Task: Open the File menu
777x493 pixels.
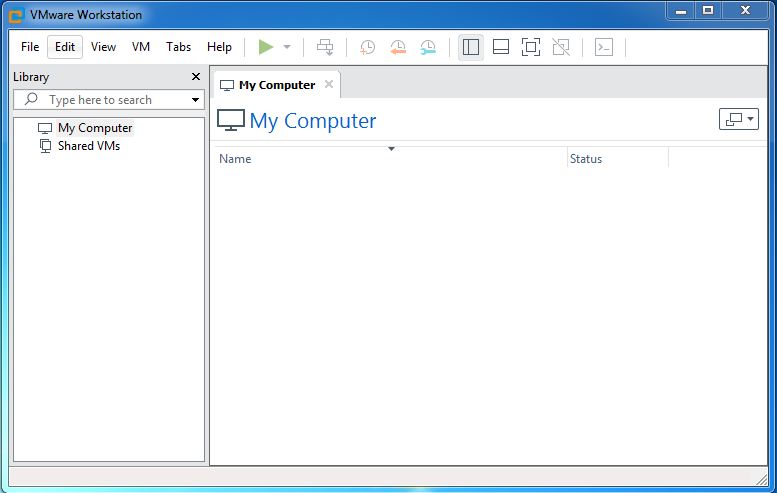Action: click(30, 47)
